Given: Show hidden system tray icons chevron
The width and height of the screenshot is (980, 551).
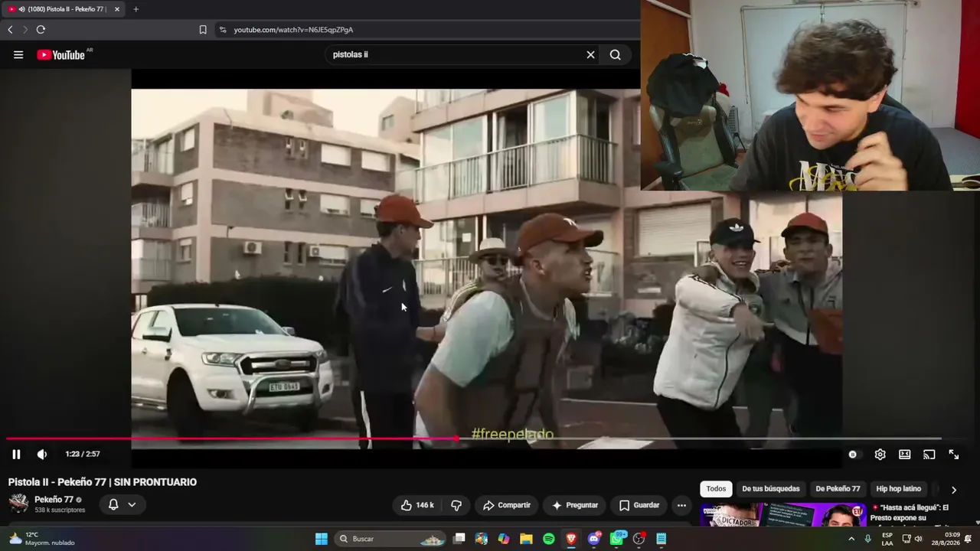Looking at the screenshot, I should 851,539.
